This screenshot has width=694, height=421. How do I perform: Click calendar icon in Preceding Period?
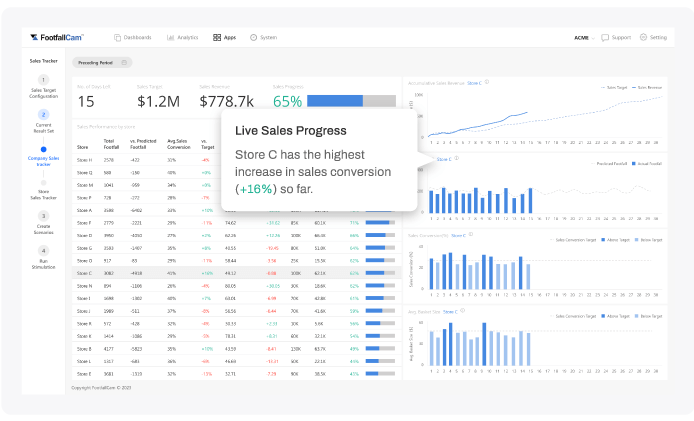pos(124,62)
